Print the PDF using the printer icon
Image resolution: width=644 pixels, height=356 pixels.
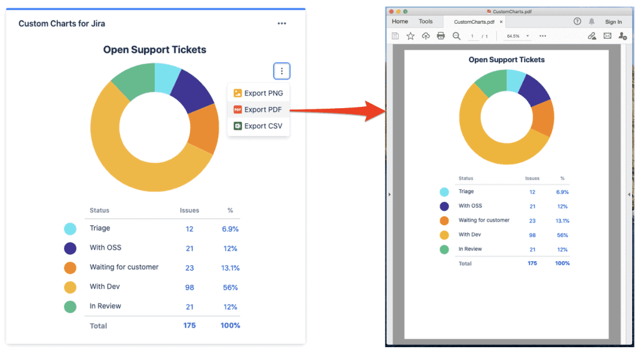click(441, 36)
